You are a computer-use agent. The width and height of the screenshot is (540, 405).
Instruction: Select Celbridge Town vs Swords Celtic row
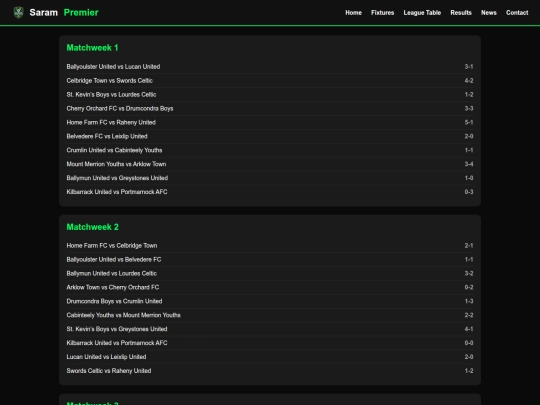click(270, 81)
